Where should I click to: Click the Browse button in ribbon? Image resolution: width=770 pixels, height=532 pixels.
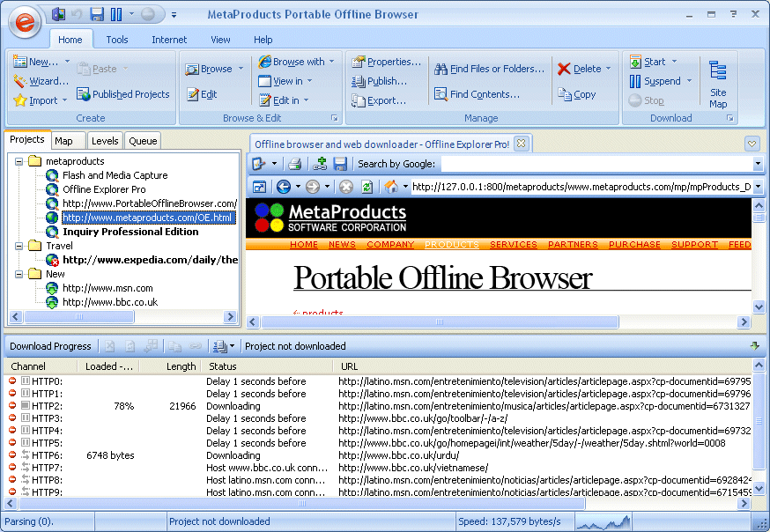tap(209, 69)
